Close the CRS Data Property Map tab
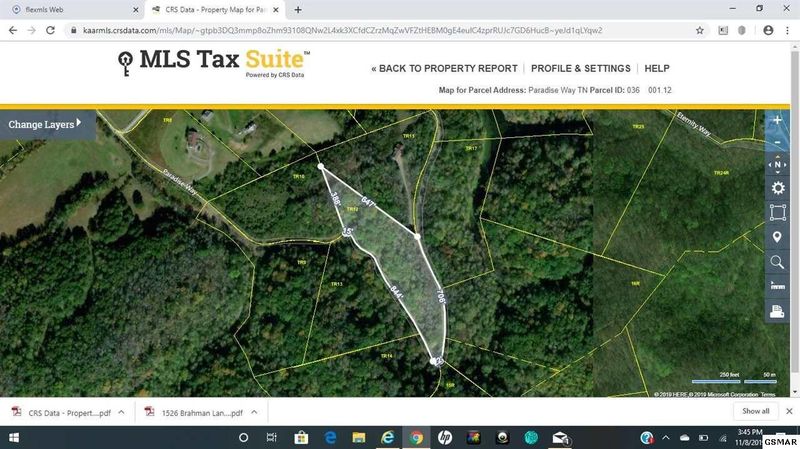Image resolution: width=800 pixels, height=449 pixels. tap(276, 10)
